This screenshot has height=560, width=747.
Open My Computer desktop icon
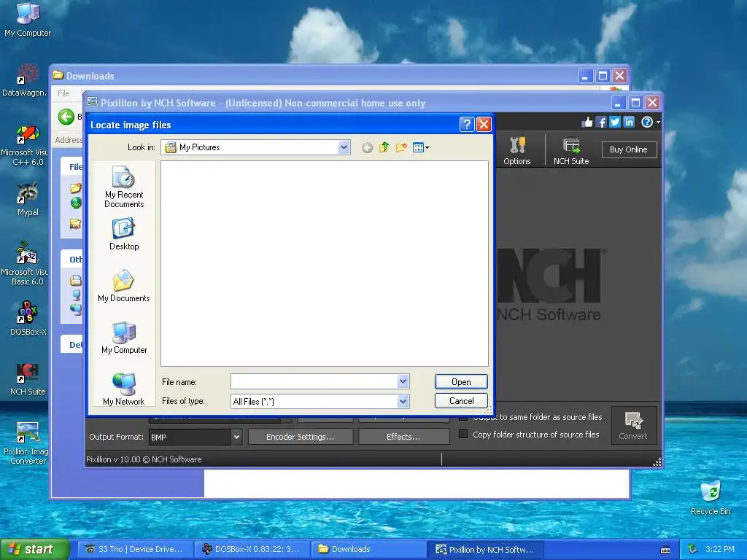pyautogui.click(x=28, y=20)
